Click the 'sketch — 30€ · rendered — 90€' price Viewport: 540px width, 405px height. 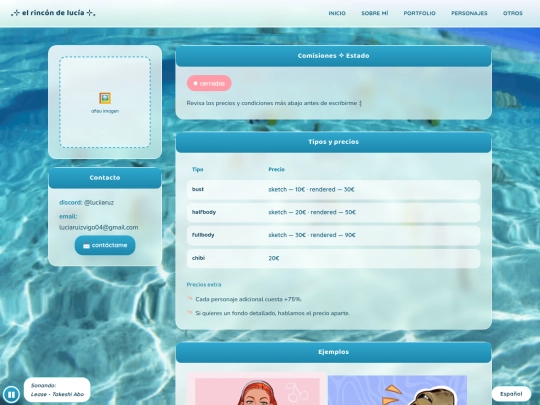pos(312,235)
